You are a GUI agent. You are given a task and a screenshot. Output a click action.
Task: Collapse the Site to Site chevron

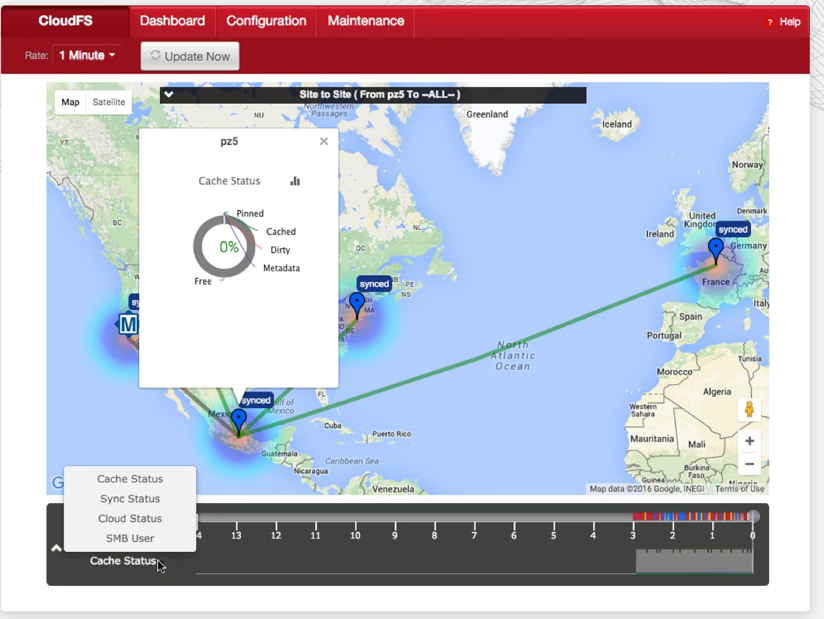[x=169, y=95]
